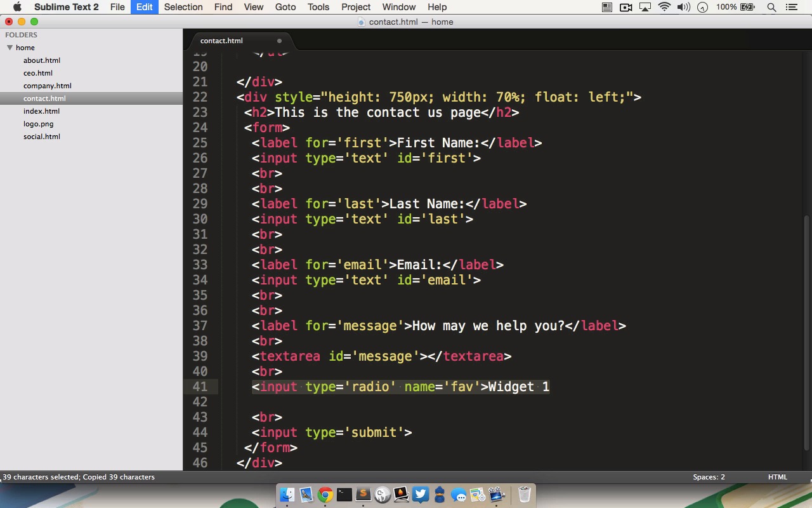Image resolution: width=812 pixels, height=508 pixels.
Task: Open Messages from the dock
Action: [459, 495]
